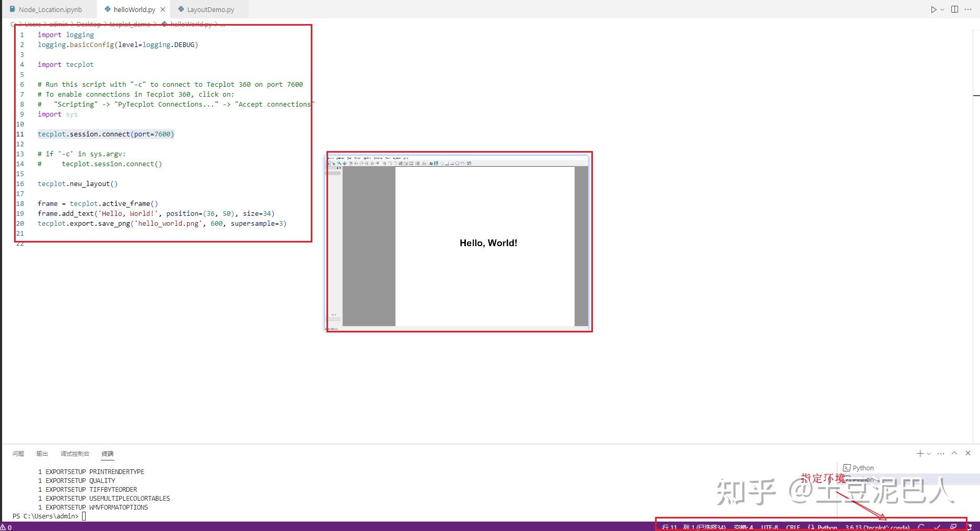Image resolution: width=980 pixels, height=531 pixels.
Task: Select the conda tecplot Python interpreter
Action: (x=877, y=527)
